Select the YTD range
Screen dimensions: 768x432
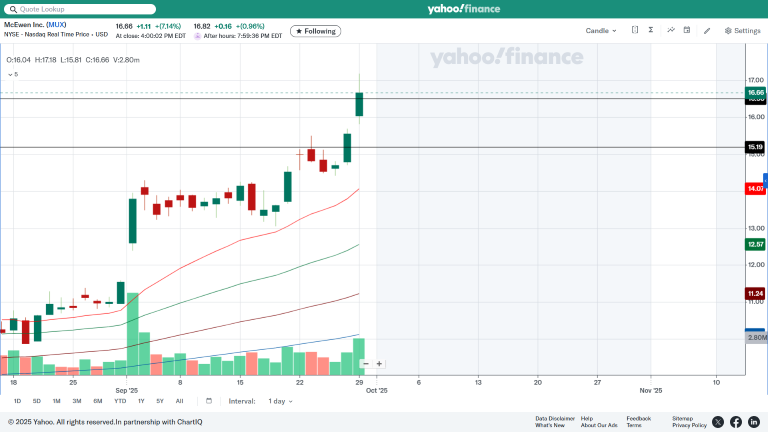pos(120,401)
